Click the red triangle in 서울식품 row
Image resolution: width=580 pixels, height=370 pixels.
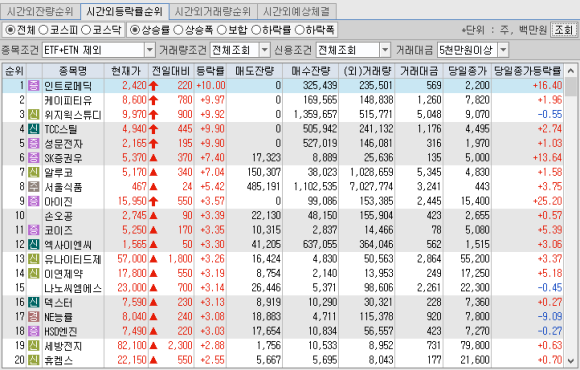154,187
